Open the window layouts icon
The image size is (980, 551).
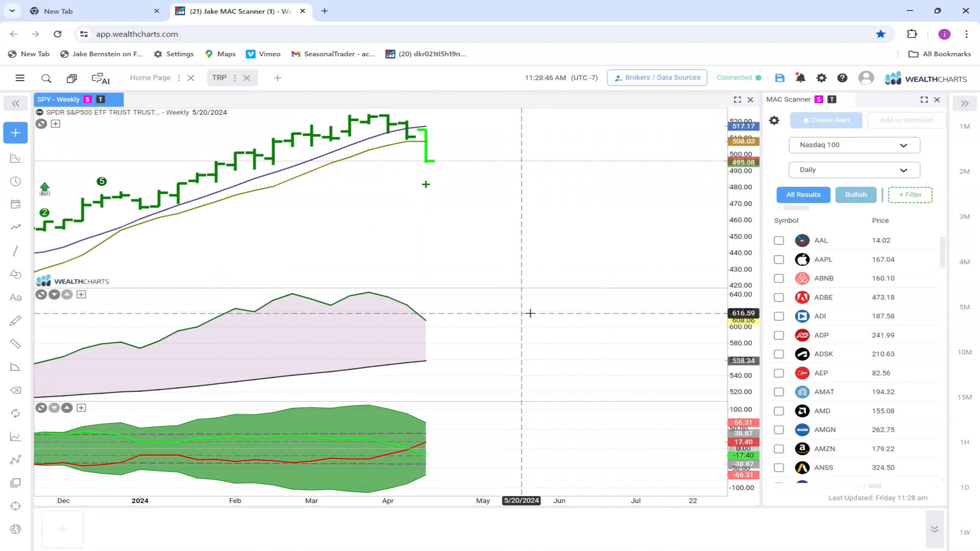[71, 78]
